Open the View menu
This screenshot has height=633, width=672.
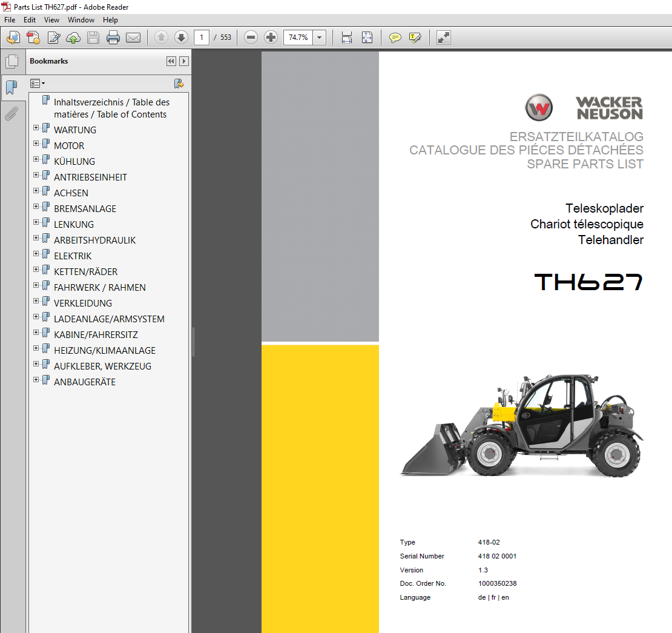tap(51, 20)
